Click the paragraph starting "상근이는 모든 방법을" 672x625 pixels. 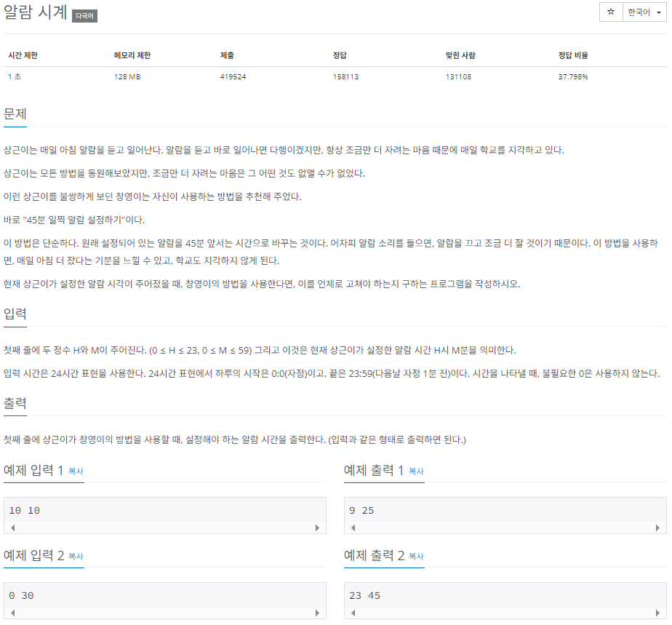click(184, 174)
